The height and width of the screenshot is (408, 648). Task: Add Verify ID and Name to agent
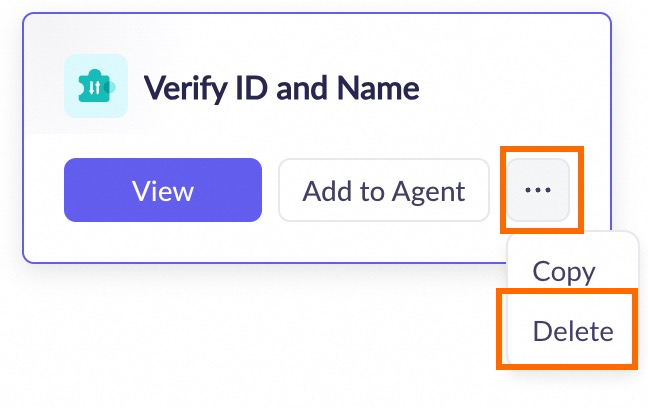point(383,190)
